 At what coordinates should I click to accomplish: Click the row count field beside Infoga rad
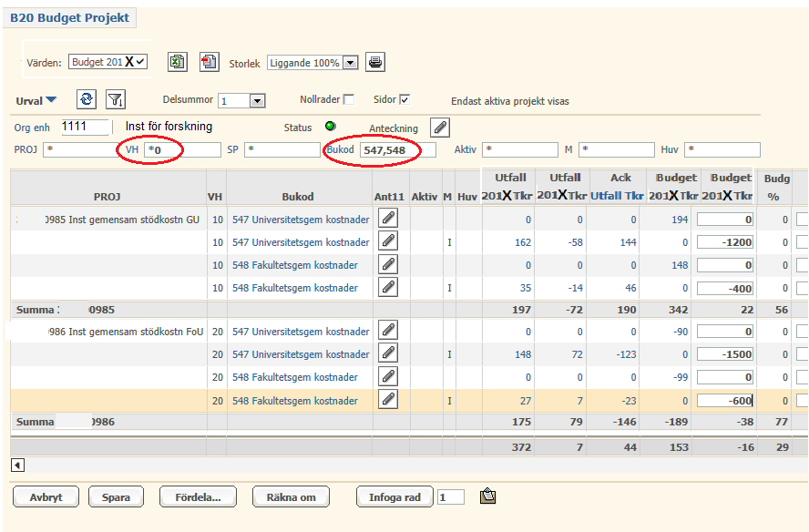point(451,496)
